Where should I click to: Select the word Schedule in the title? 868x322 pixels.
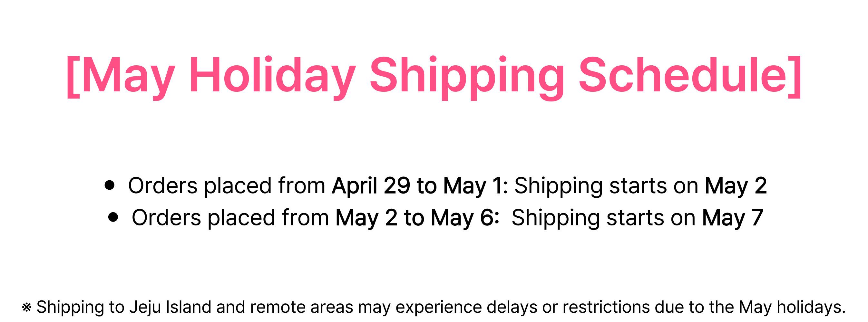click(x=682, y=74)
